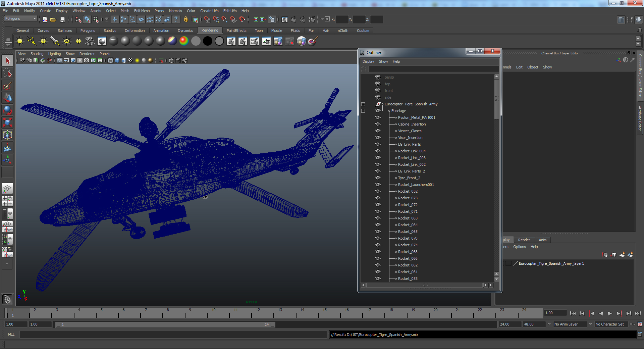The image size is (644, 349).
Task: Open the Render View clapboard in status line
Action: (284, 19)
